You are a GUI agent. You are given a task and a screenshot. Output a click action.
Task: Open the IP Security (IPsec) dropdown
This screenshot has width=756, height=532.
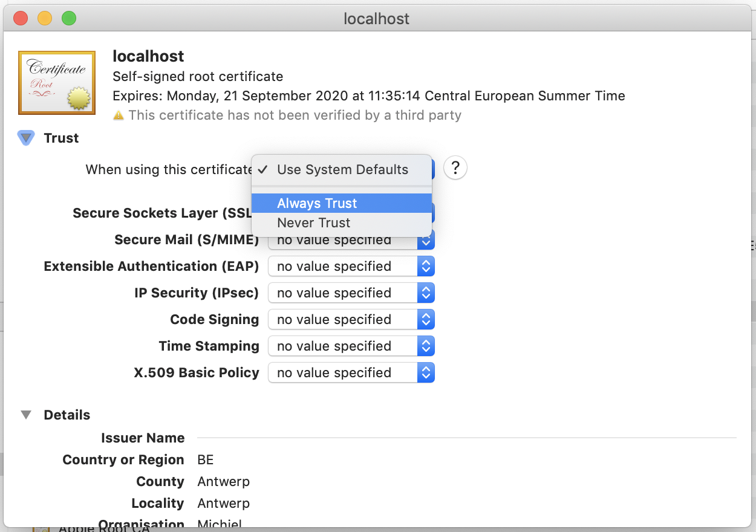coord(351,293)
